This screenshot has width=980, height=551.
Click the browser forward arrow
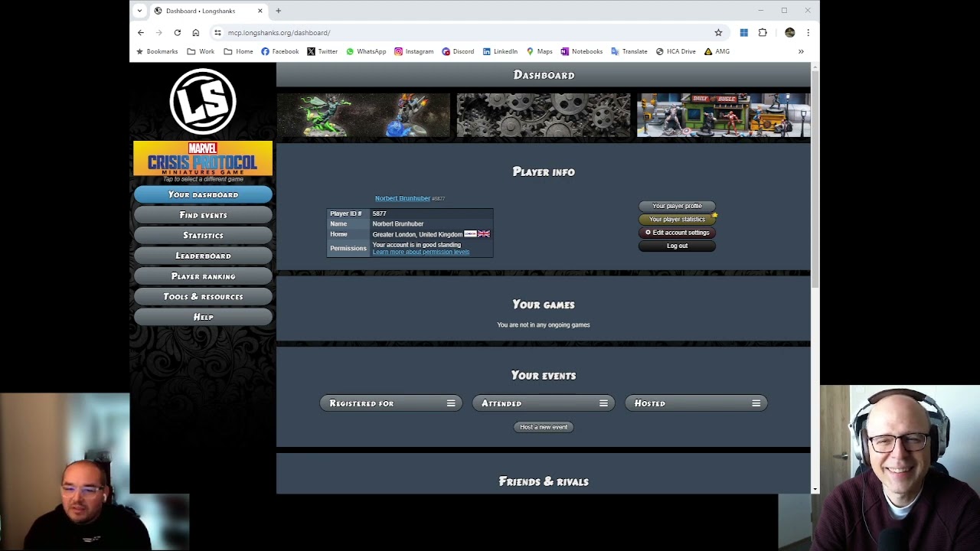159,33
